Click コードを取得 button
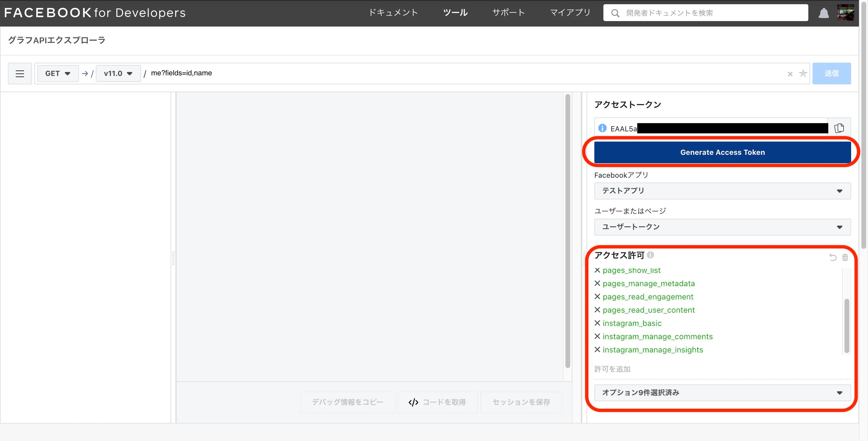The width and height of the screenshot is (868, 441). pyautogui.click(x=437, y=402)
